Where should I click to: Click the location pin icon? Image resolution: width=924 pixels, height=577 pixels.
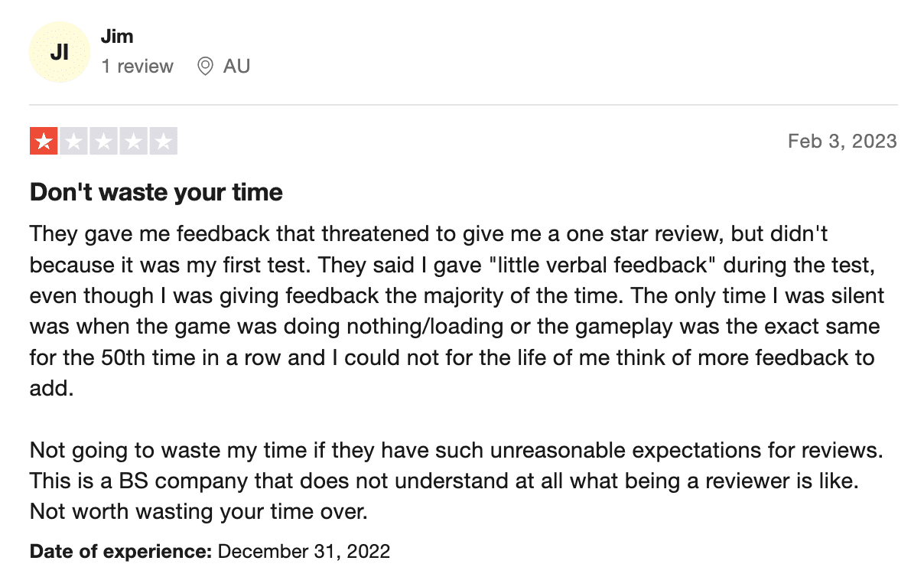pyautogui.click(x=205, y=67)
